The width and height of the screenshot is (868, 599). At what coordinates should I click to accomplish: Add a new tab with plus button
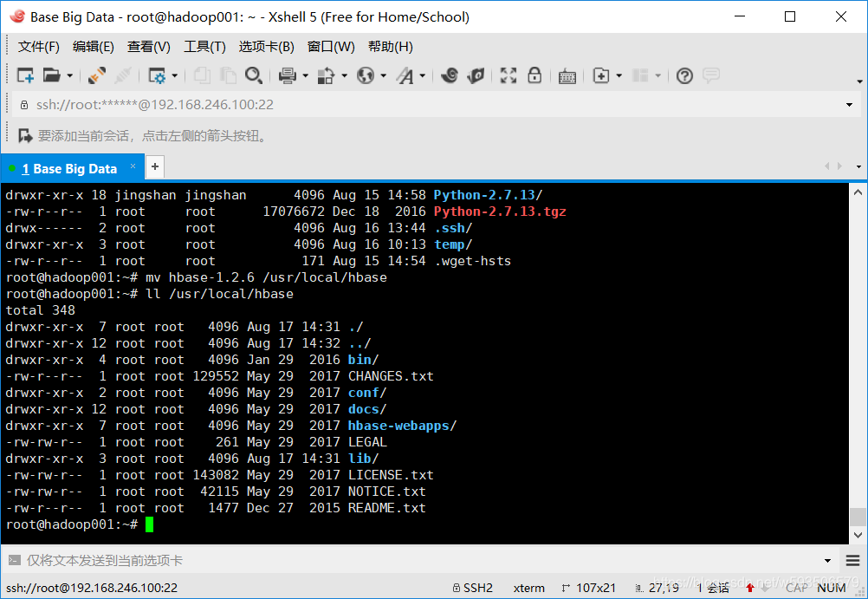[155, 166]
